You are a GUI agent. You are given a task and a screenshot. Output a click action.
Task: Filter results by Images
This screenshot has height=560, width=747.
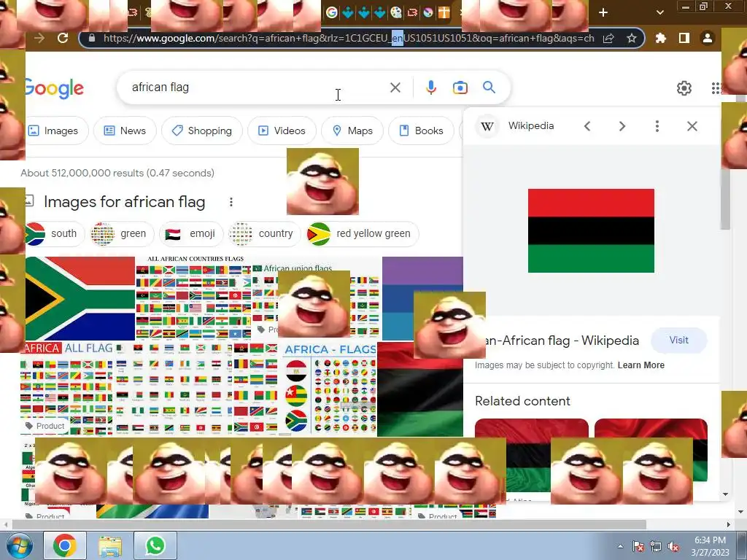pos(56,131)
